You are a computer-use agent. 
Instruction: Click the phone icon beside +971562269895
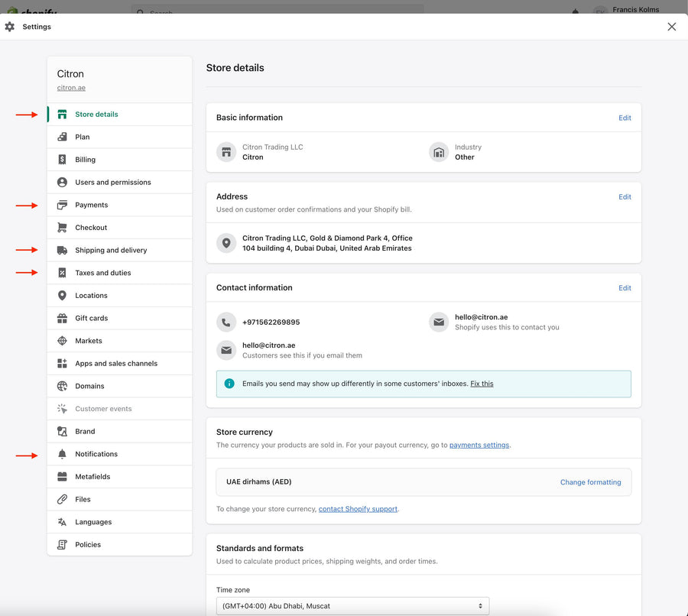(x=226, y=323)
